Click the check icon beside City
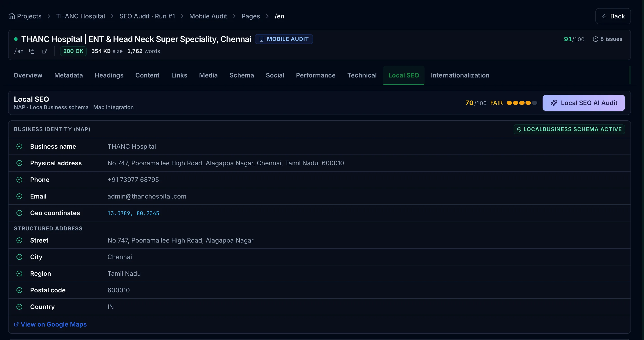 point(19,257)
